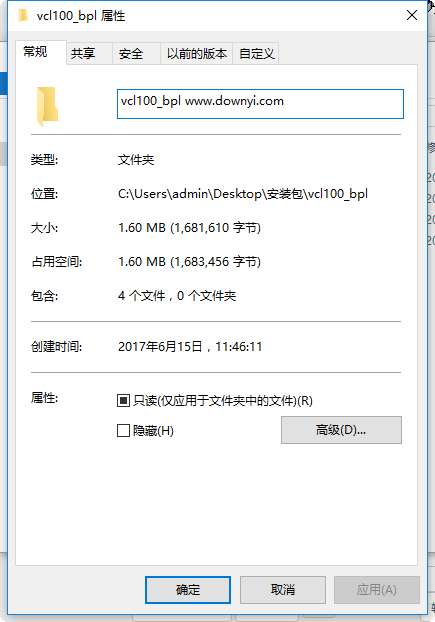This screenshot has width=435, height=622.
Task: Click the 大小 value 1.60 MB (1,681,610 字节)
Action: tap(189, 228)
